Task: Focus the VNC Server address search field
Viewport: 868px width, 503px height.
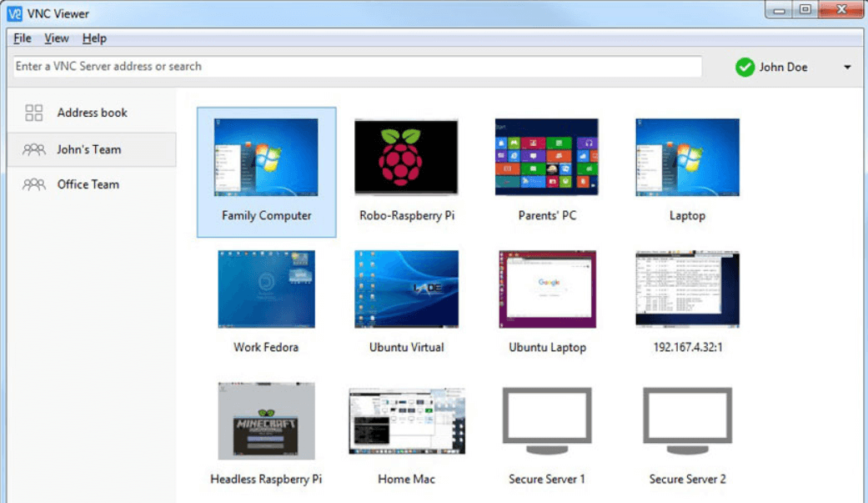Action: point(357,67)
